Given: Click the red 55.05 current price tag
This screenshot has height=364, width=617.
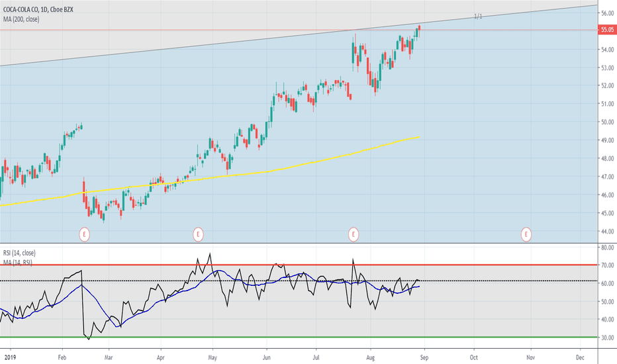Looking at the screenshot, I should coord(607,30).
